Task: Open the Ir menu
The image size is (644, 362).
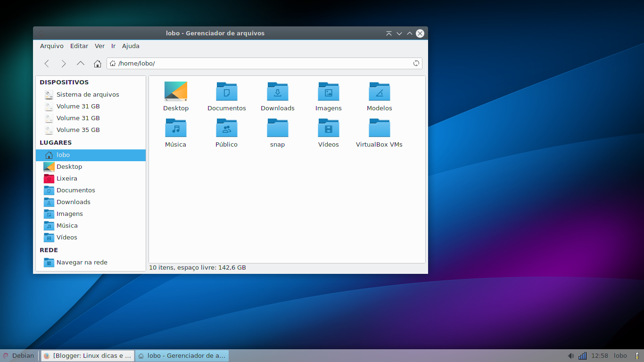Action: (x=113, y=46)
